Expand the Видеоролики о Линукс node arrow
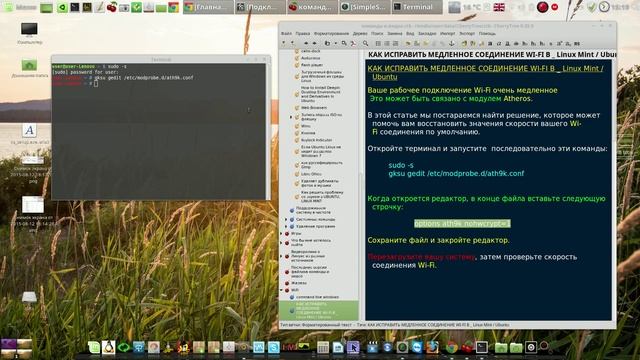Image resolution: width=640 pixels, height=360 pixels. [x=281, y=256]
